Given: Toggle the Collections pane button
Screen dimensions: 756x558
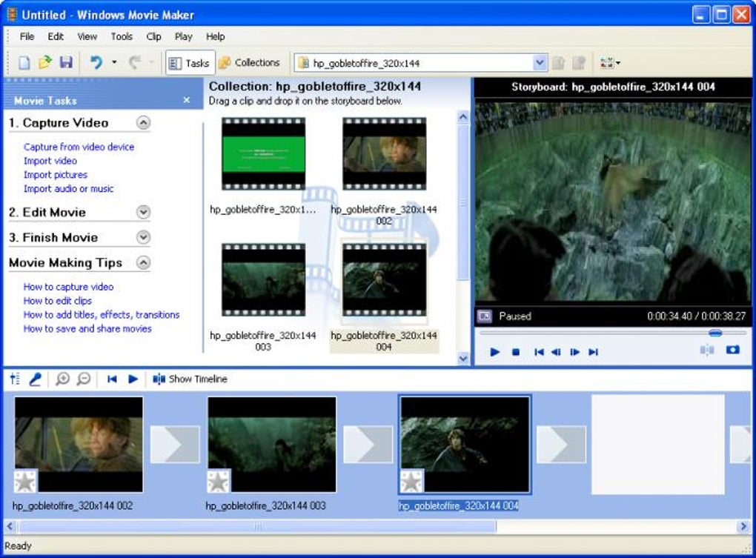Looking at the screenshot, I should point(249,63).
